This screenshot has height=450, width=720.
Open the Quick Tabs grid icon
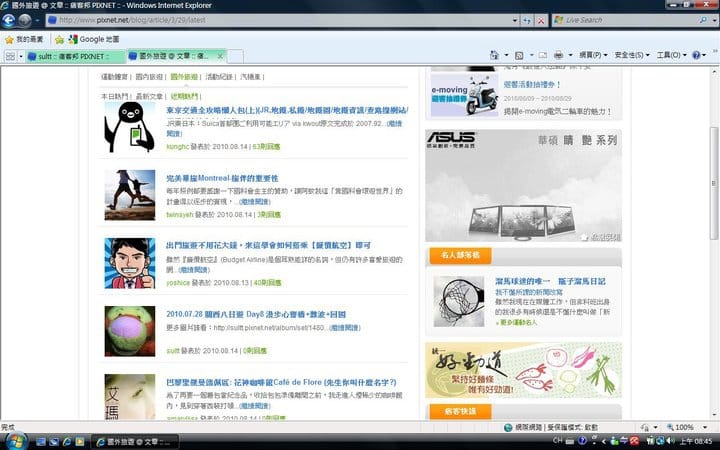[x=10, y=55]
